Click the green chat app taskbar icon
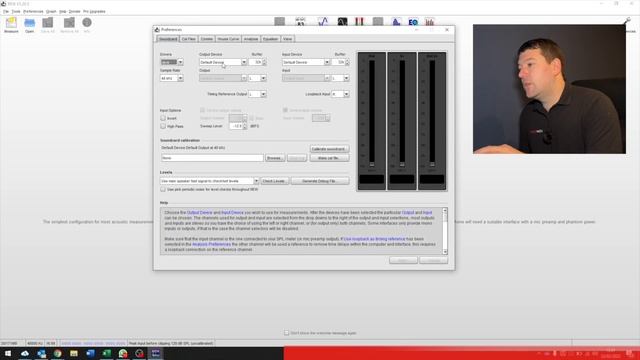640x360 pixels. [x=123, y=353]
